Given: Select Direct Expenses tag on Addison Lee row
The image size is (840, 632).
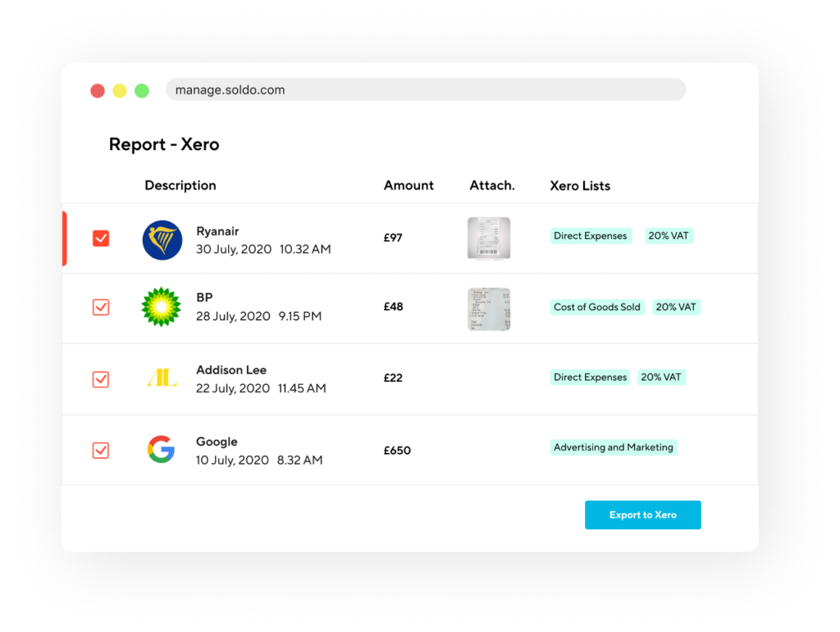Looking at the screenshot, I should [591, 378].
